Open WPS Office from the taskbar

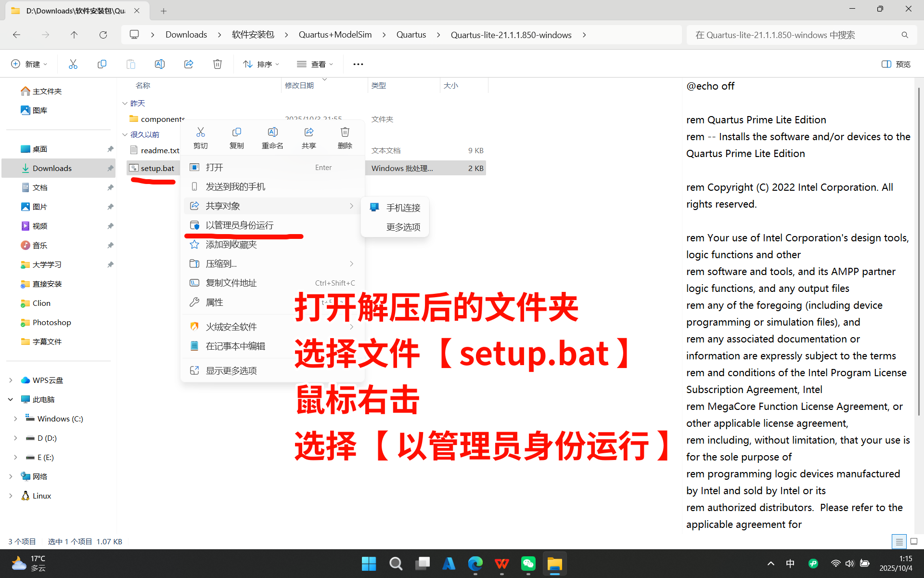point(501,564)
